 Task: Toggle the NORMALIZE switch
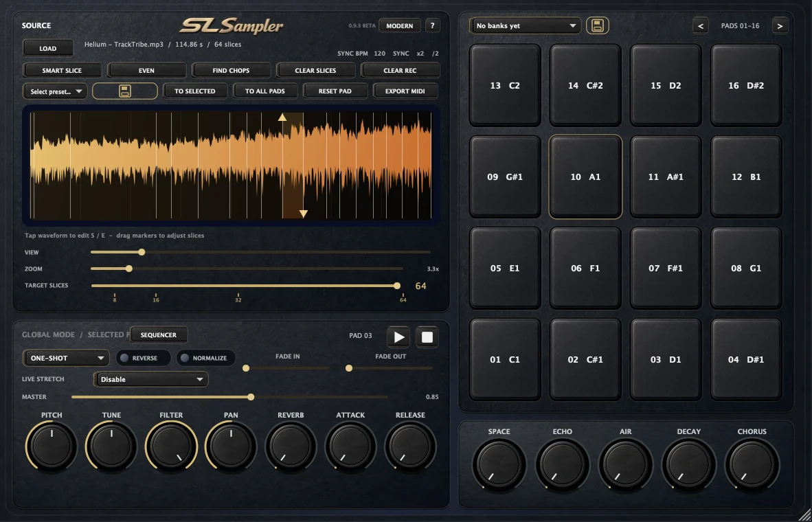click(205, 358)
